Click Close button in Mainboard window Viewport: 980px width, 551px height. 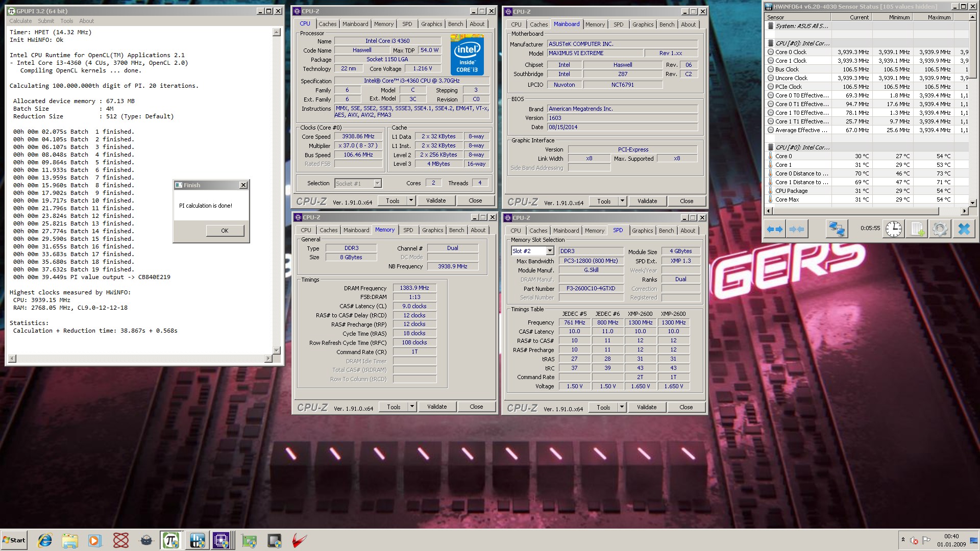(687, 201)
